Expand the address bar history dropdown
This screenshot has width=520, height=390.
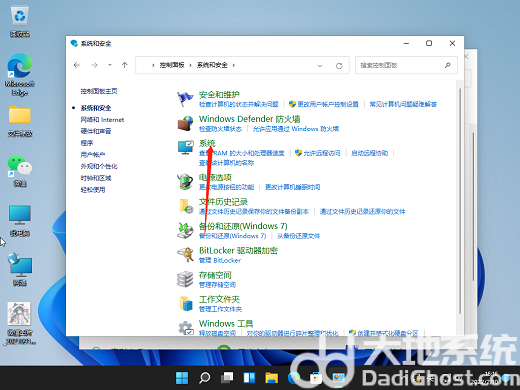(x=320, y=66)
